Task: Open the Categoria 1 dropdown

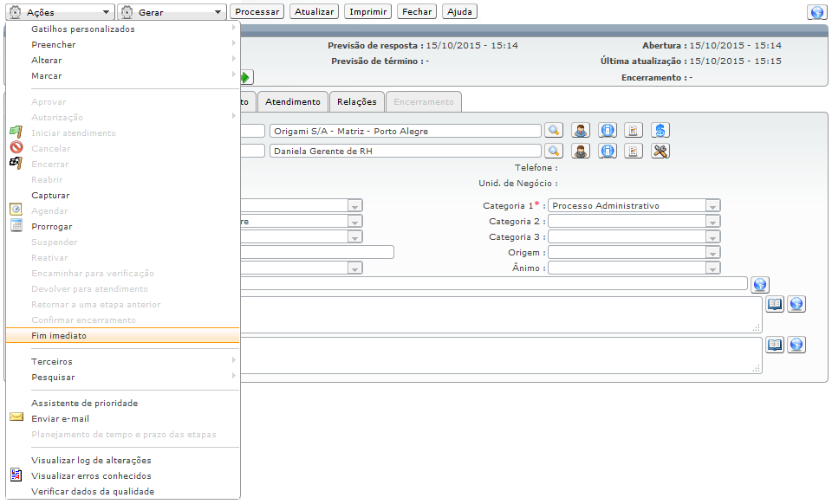Action: pyautogui.click(x=712, y=206)
